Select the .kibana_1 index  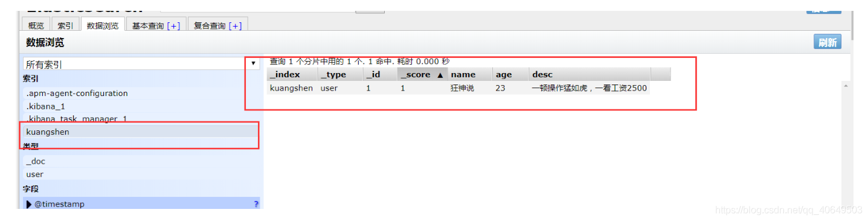point(142,106)
